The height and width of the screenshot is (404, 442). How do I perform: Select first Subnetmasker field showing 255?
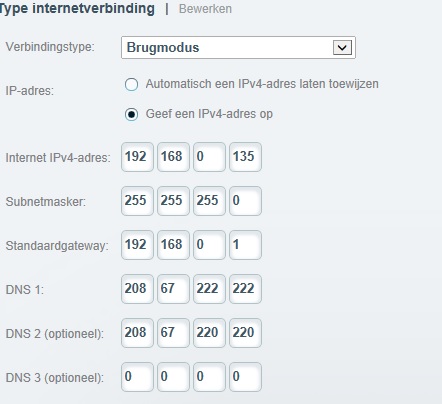coord(137,201)
